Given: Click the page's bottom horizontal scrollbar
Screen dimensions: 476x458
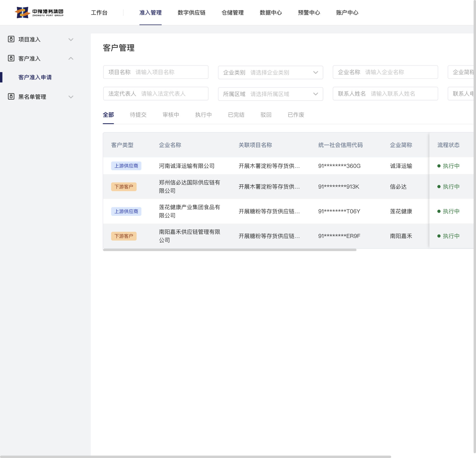Looking at the screenshot, I should [196, 457].
